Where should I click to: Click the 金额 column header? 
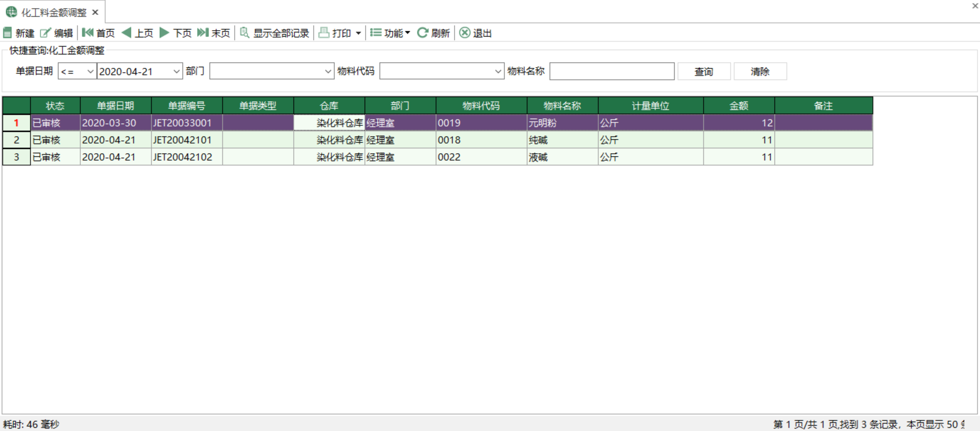pos(739,106)
